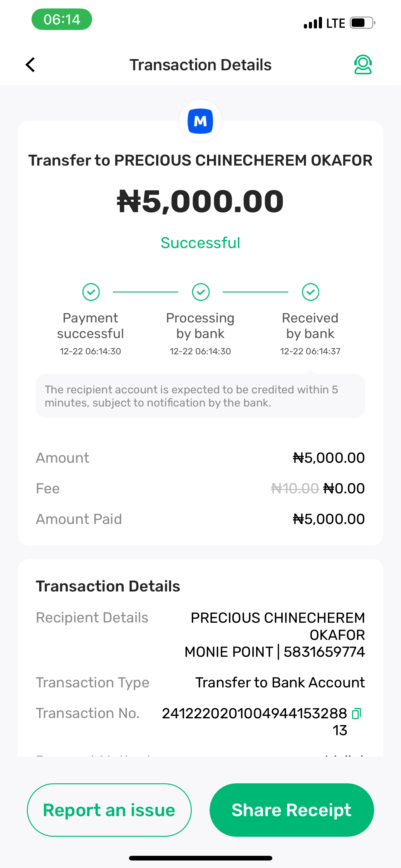This screenshot has height=868, width=401.
Task: Tap the back arrow icon
Action: tap(30, 65)
